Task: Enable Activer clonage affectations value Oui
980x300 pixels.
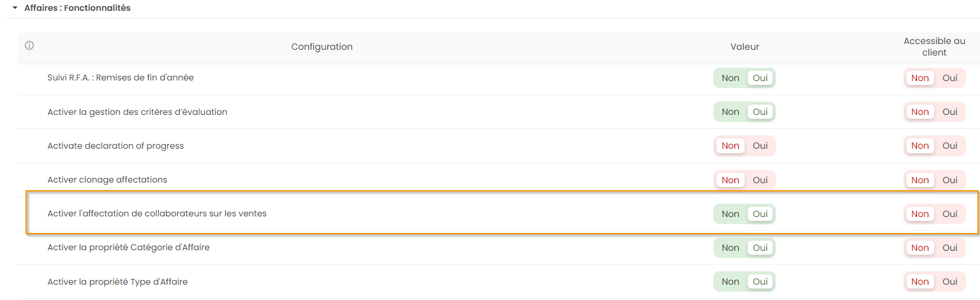Action: pos(760,180)
